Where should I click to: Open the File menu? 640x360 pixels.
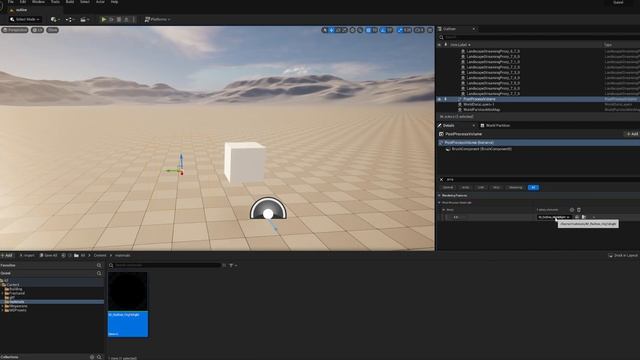[11, 2]
